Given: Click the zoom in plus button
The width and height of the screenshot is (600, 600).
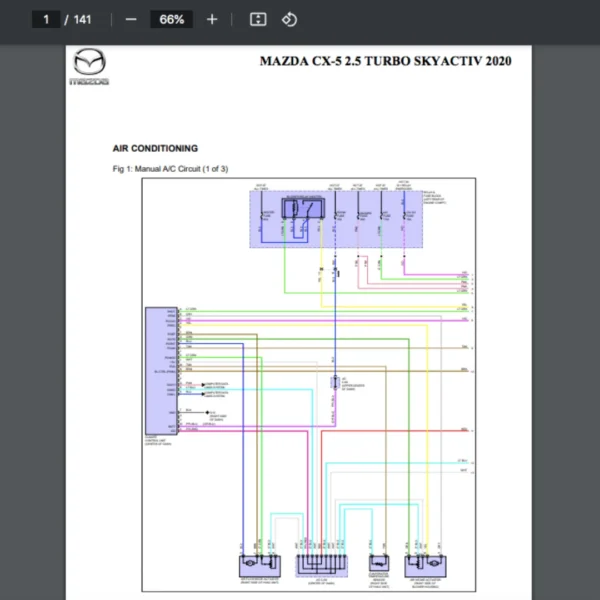Looking at the screenshot, I should click(212, 19).
